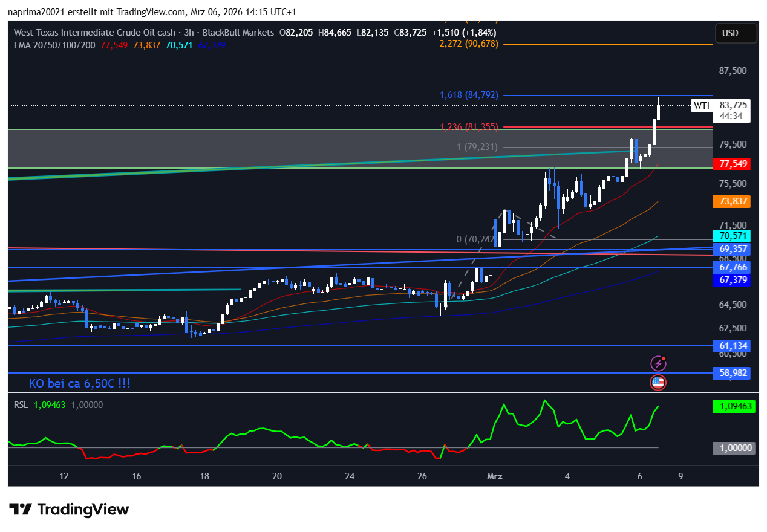Click the cyan 70,571 EMA price label
The image size is (767, 532).
(733, 236)
